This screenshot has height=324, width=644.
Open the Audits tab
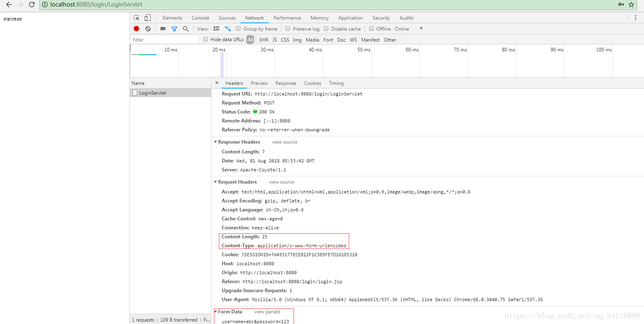point(406,18)
